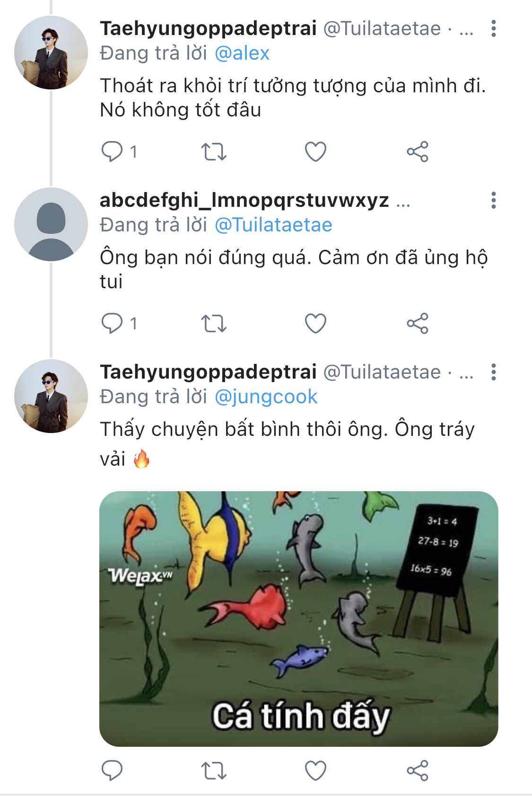Open the "Cá tính đấy" fish meme image
The height and width of the screenshot is (796, 532).
click(x=298, y=619)
